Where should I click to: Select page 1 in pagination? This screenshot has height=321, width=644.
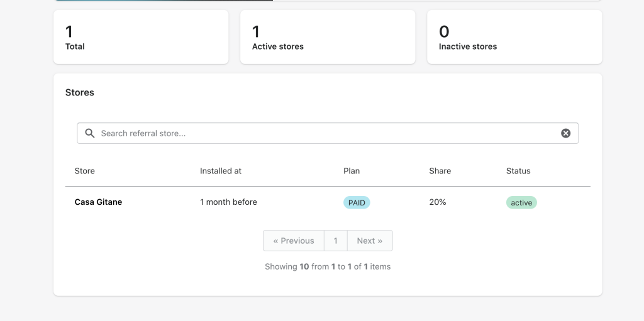pos(336,241)
